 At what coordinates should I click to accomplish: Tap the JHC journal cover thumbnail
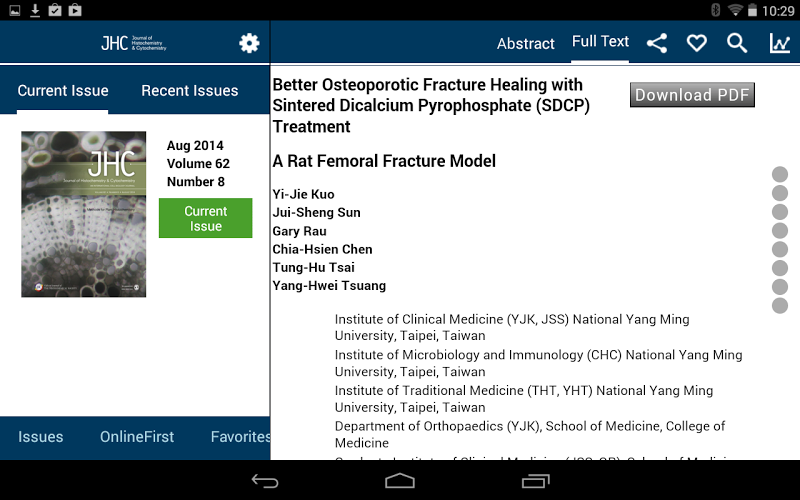click(x=84, y=215)
